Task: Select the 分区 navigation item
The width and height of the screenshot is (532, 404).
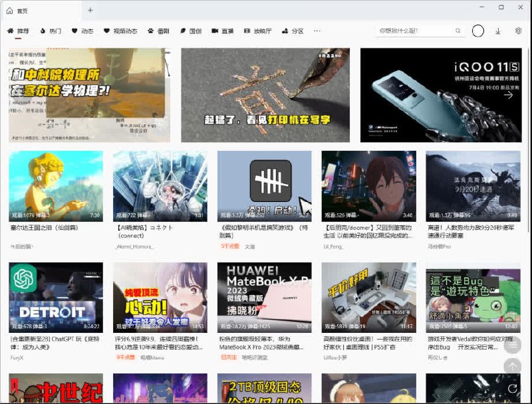Action: [293, 31]
